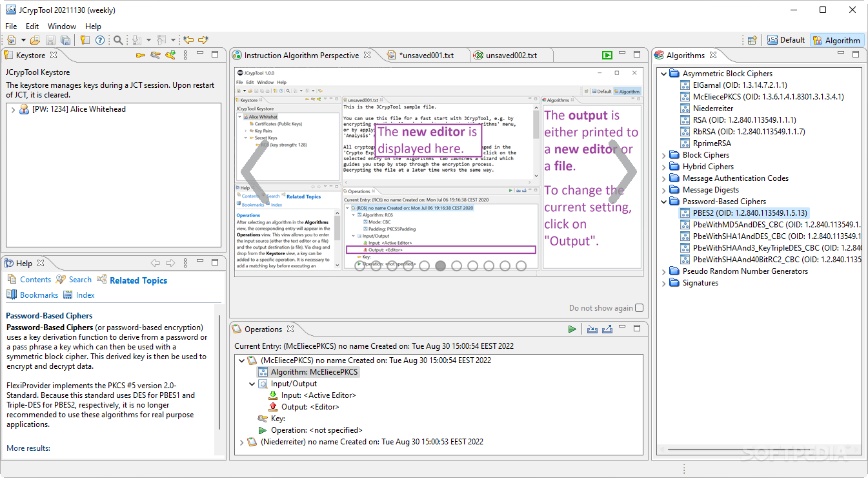
Task: Click the back to last edit arrow
Action: [188, 40]
